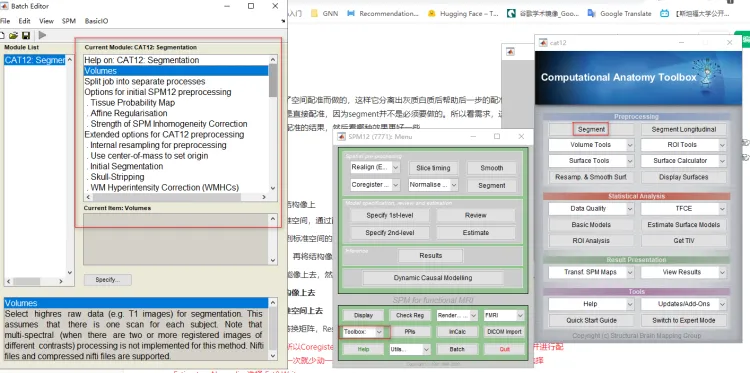Screen dimensions: 750x373
Task: Open the Data Quality dropdown
Action: 592,208
